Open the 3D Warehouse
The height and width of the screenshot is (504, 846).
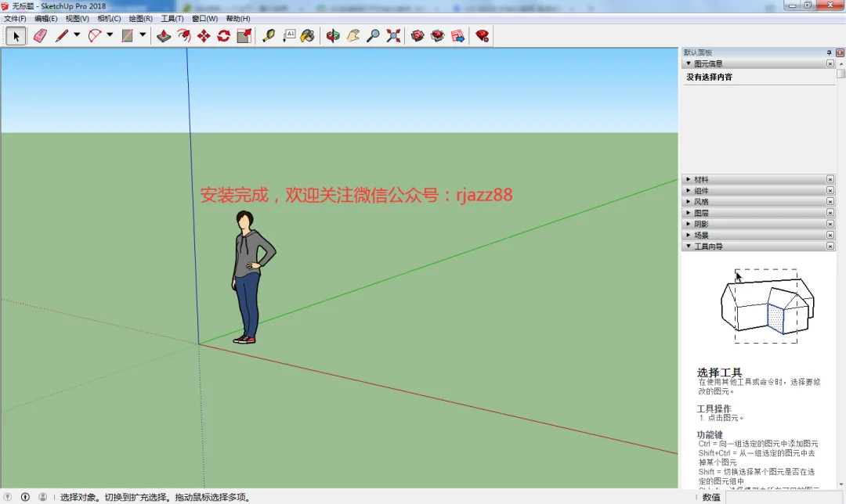(x=418, y=36)
